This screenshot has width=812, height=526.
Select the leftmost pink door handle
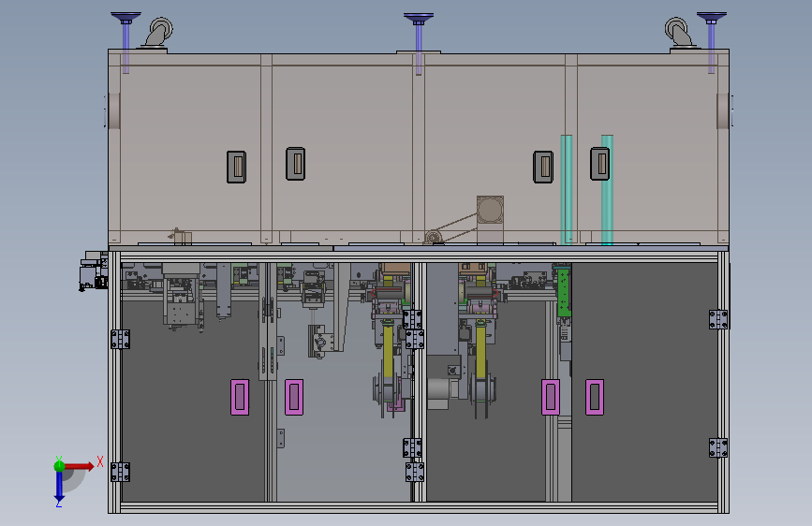pos(240,397)
